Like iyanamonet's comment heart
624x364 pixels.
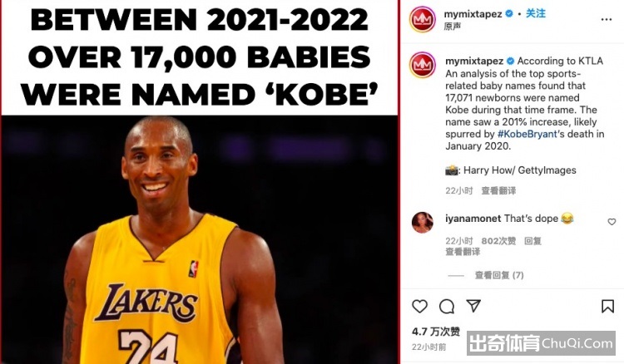click(612, 222)
